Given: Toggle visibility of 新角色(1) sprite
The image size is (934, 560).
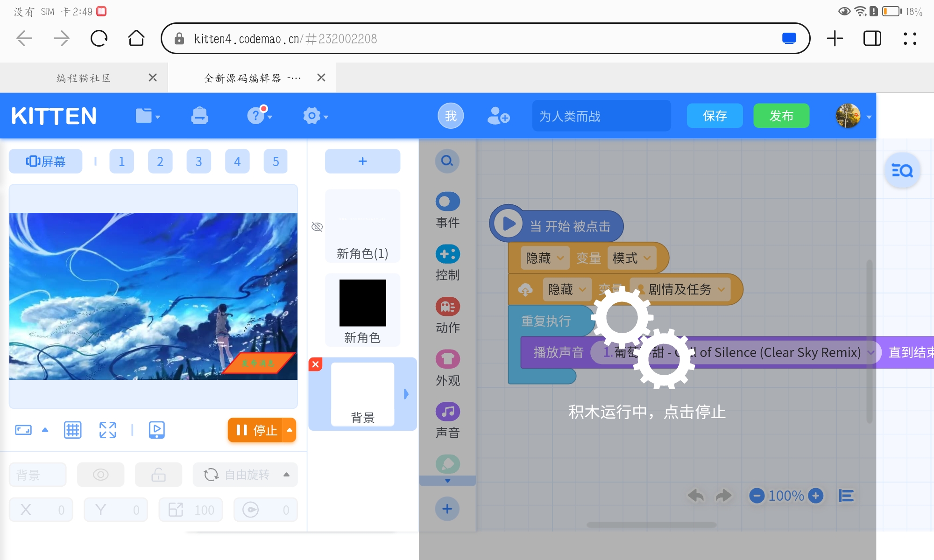Looking at the screenshot, I should pyautogui.click(x=317, y=227).
